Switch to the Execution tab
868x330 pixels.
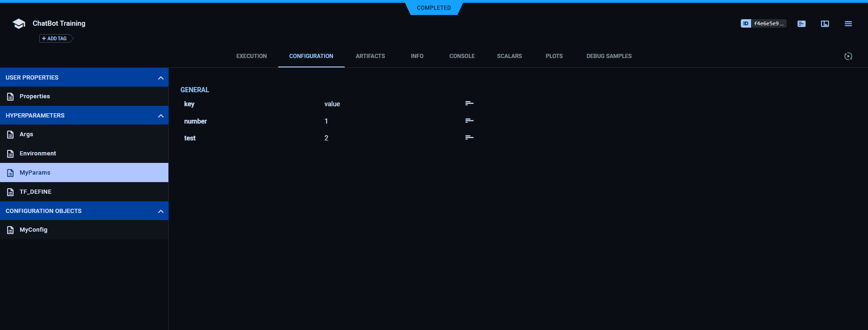pos(251,56)
